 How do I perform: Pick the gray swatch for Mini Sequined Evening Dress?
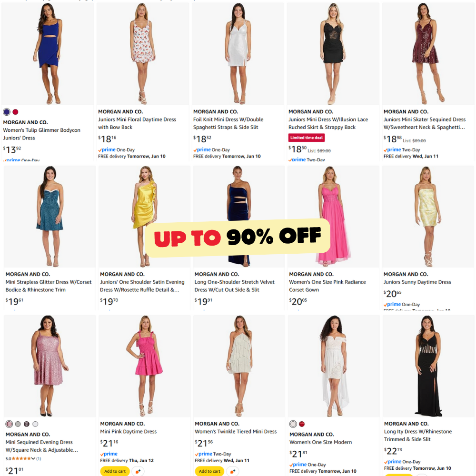18,424
